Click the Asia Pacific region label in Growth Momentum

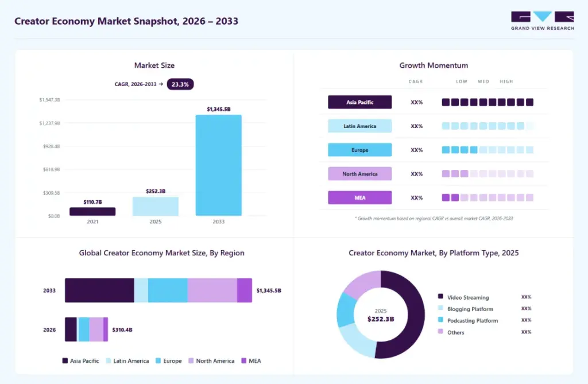pyautogui.click(x=359, y=102)
